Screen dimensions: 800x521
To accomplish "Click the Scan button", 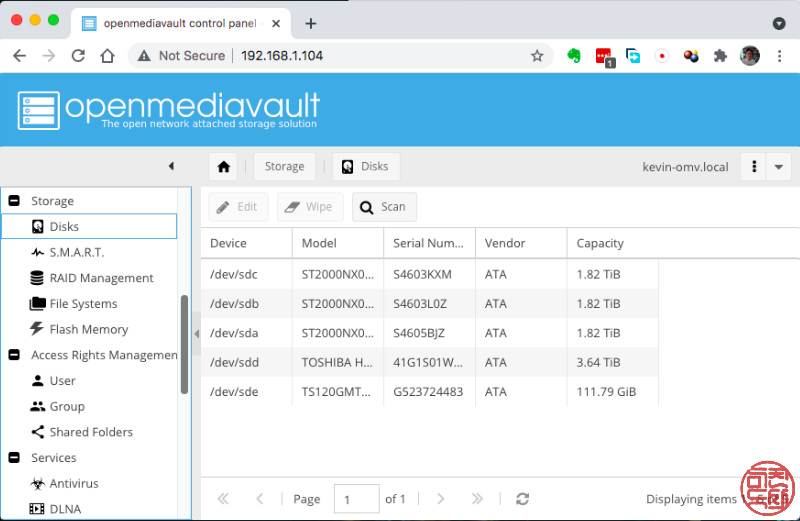I will (x=384, y=207).
